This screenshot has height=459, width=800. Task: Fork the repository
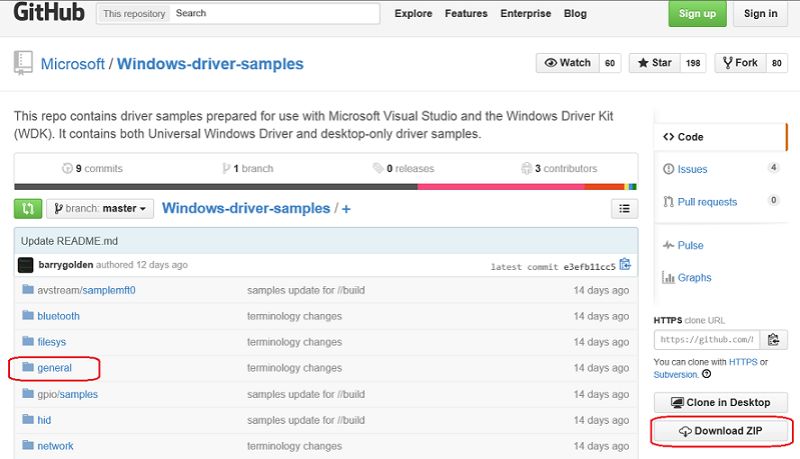740,63
